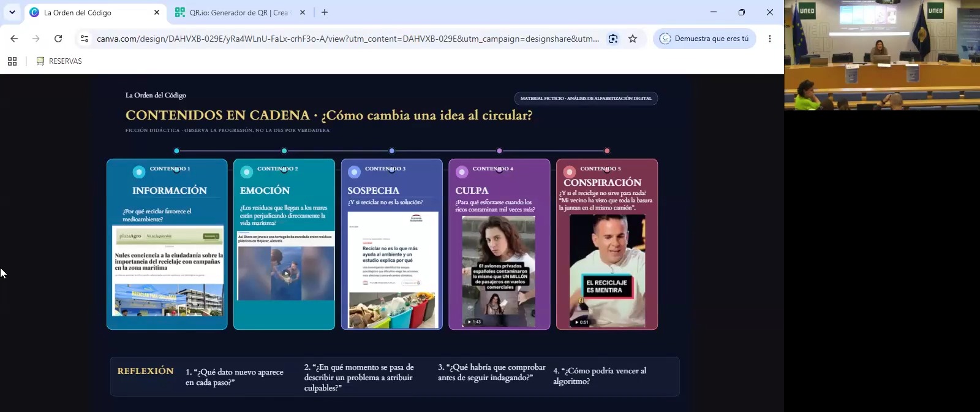
Task: Select the first blue timeline dot
Action: point(176,151)
